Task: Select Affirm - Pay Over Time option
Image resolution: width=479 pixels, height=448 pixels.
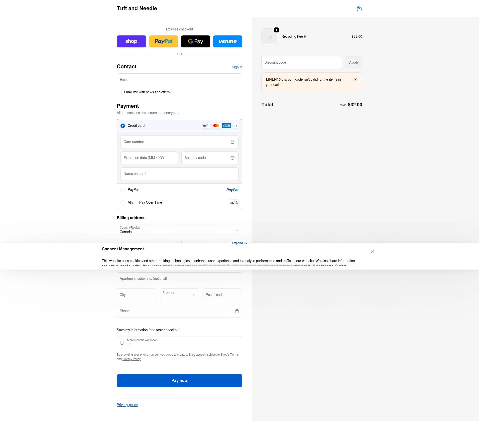Action: tap(123, 203)
